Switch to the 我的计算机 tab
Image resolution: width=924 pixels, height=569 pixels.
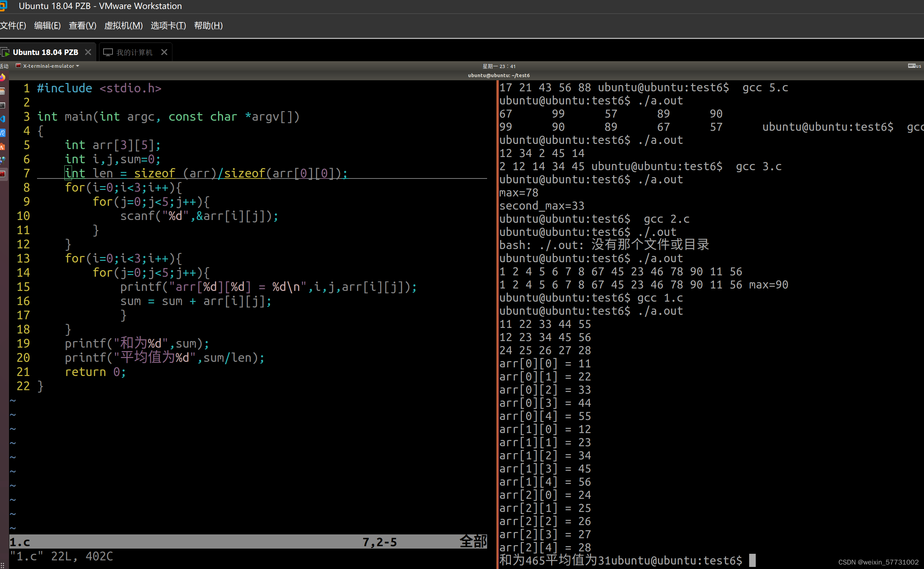(134, 52)
